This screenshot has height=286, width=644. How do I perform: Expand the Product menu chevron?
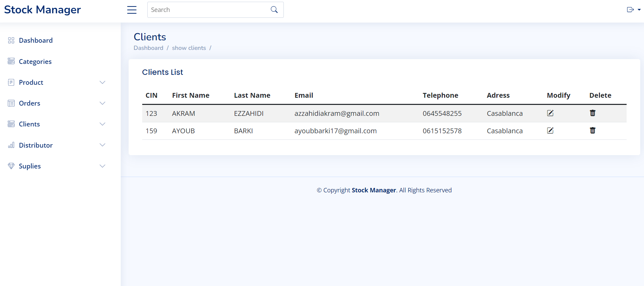102,82
